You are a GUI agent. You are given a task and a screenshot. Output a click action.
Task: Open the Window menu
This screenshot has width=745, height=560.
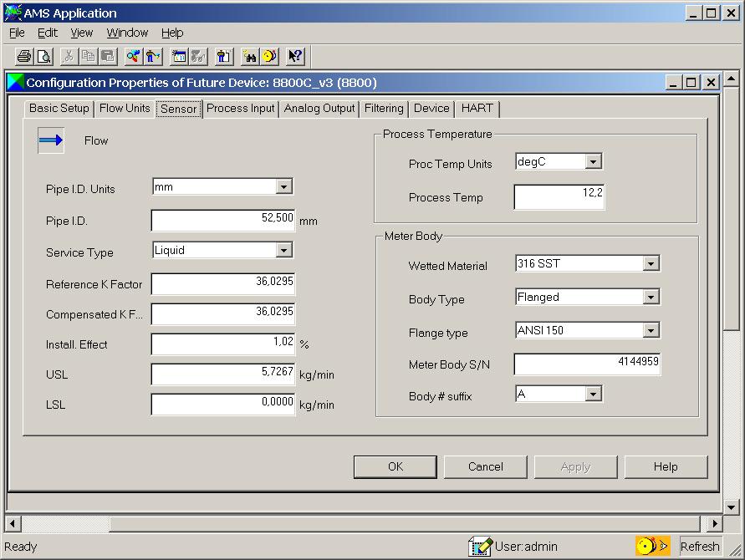(x=127, y=33)
